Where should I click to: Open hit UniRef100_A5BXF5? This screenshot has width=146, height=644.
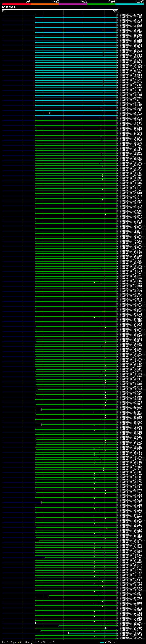[131, 55]
